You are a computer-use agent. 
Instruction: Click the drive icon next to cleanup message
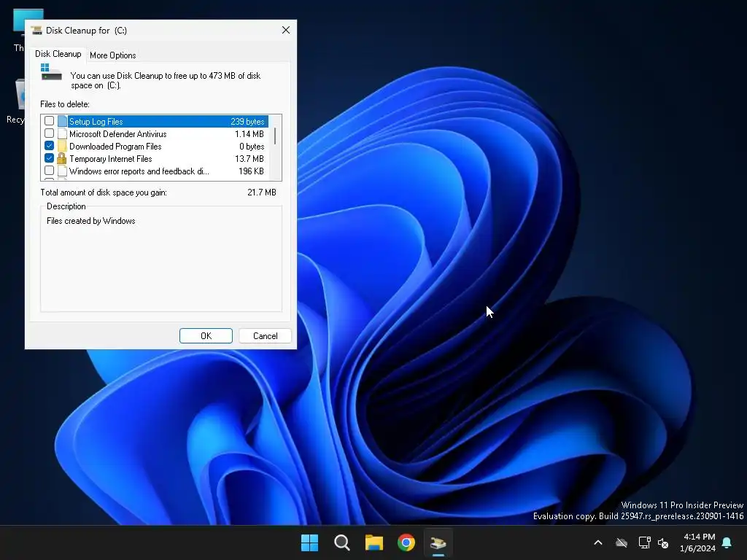pos(51,72)
